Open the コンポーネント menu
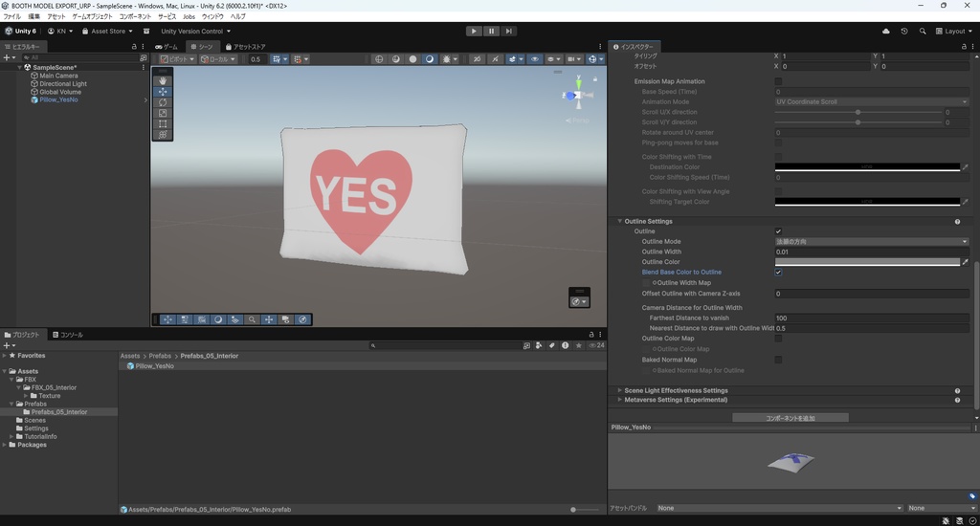 click(x=135, y=17)
